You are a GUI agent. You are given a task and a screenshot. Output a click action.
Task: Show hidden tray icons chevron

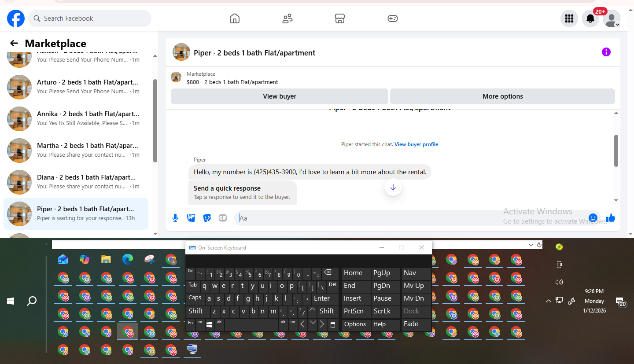(x=548, y=301)
